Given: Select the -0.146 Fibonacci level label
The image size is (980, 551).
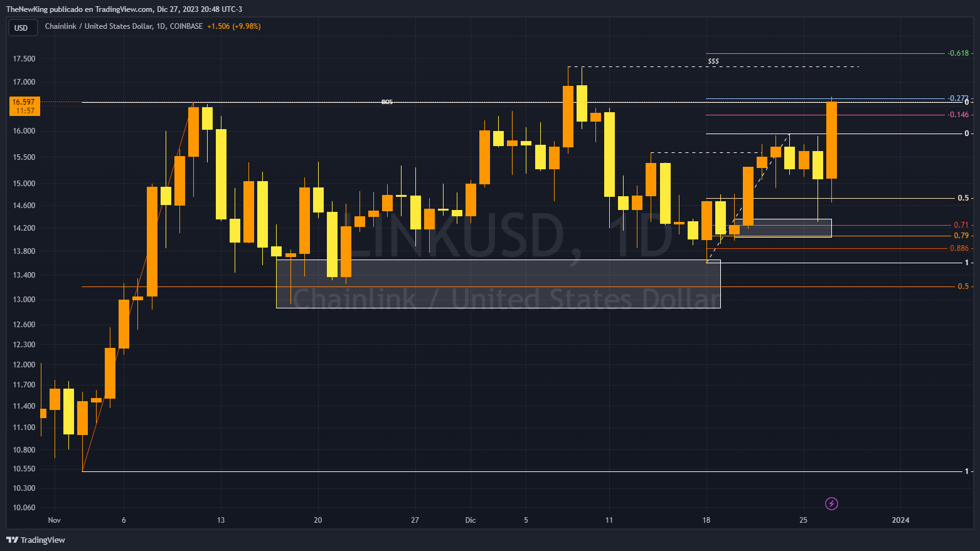Looking at the screenshot, I should tap(959, 115).
